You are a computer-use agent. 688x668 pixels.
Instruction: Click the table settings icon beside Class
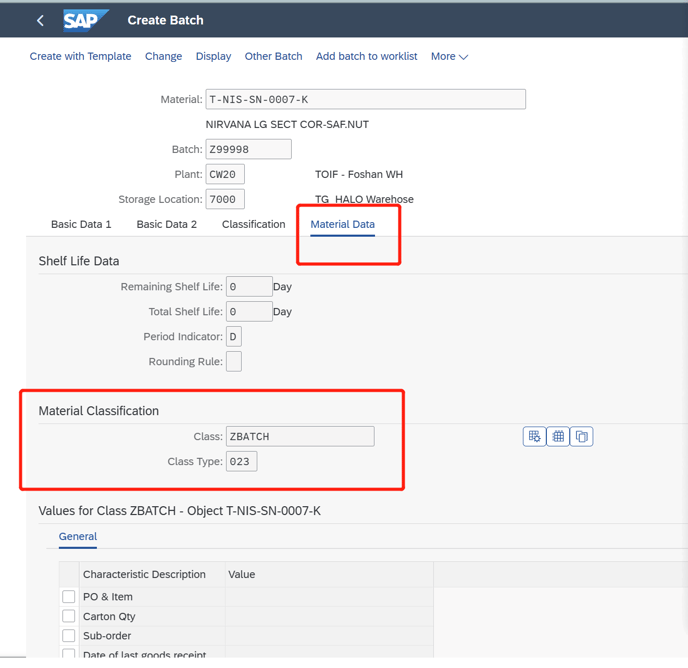[534, 436]
